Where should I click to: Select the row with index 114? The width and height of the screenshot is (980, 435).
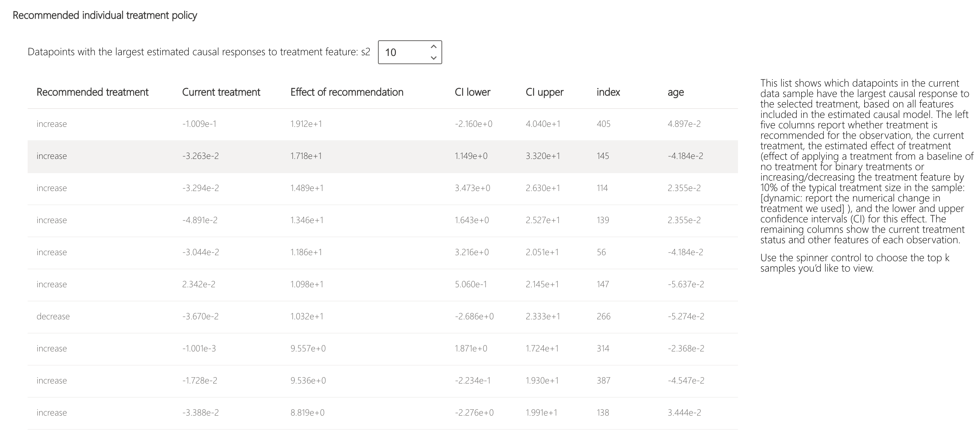pos(383,188)
